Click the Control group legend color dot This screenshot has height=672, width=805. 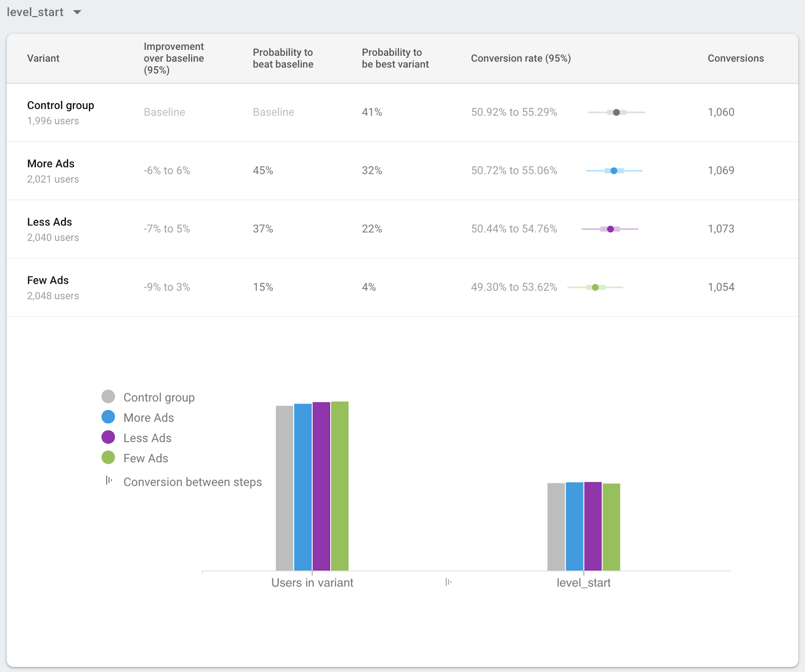click(x=108, y=397)
